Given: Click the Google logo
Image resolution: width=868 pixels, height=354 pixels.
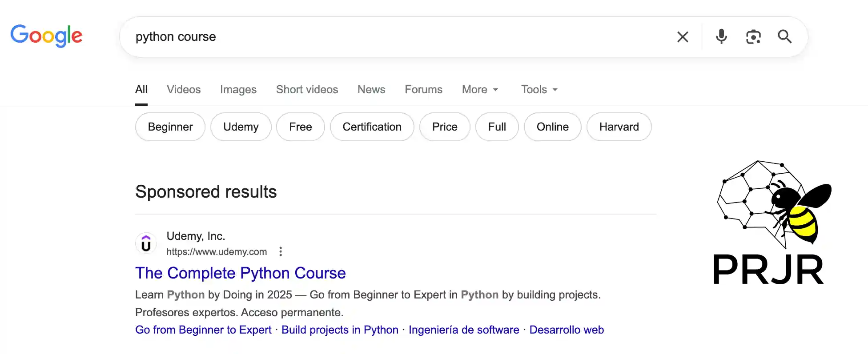Looking at the screenshot, I should point(47,36).
